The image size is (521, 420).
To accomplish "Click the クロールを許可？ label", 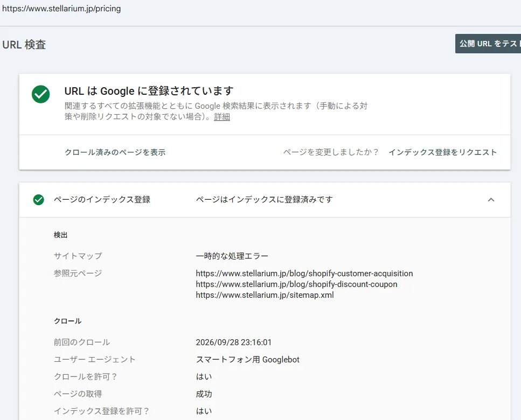I will coord(85,376).
